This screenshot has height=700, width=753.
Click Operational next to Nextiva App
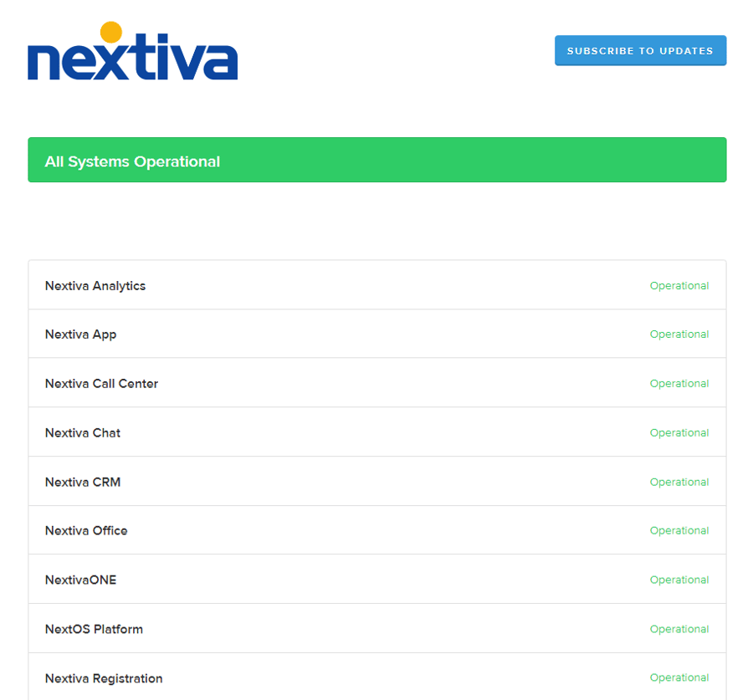(x=679, y=334)
